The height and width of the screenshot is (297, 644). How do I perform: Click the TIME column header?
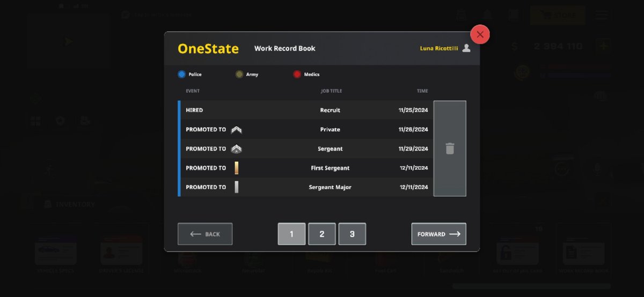click(x=422, y=91)
